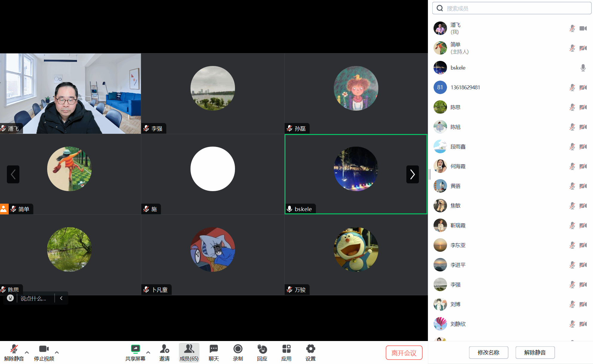Click the emoji smiley icon in chat bar
This screenshot has width=593, height=364.
10,298
